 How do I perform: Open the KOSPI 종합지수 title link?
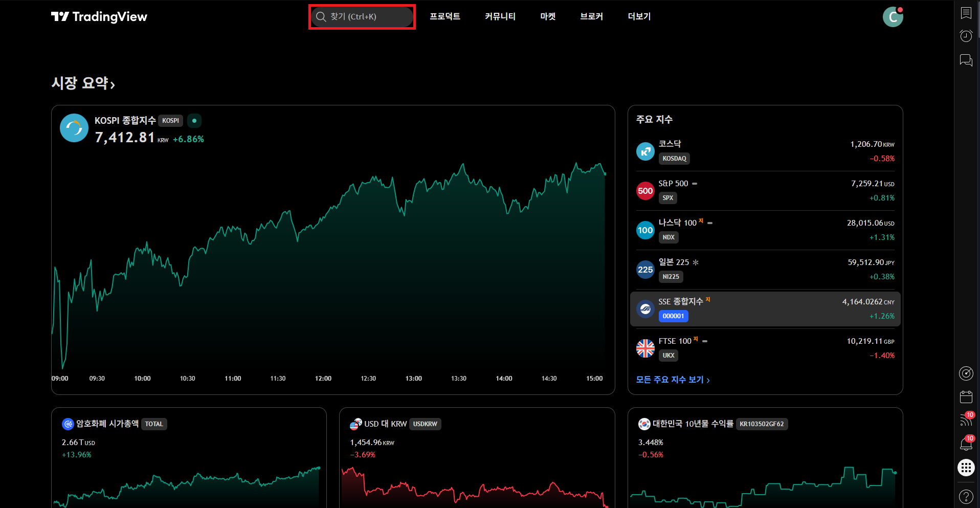125,120
